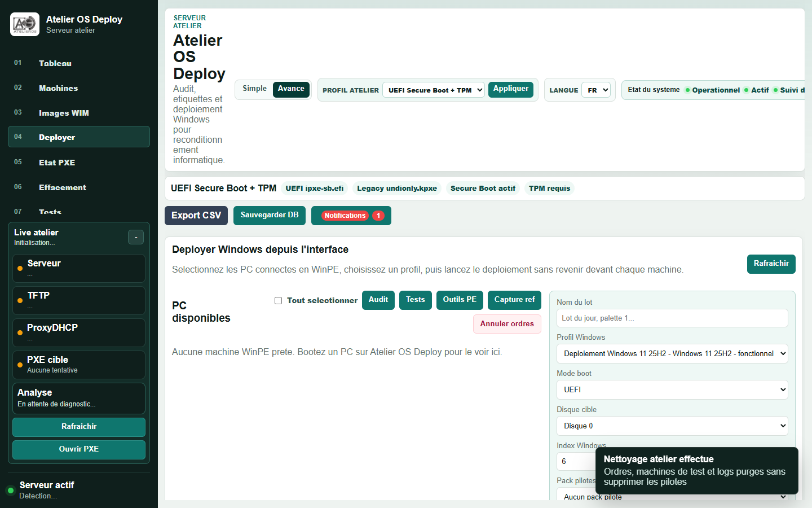The height and width of the screenshot is (508, 812).
Task: Open Images WIM section
Action: click(79, 113)
